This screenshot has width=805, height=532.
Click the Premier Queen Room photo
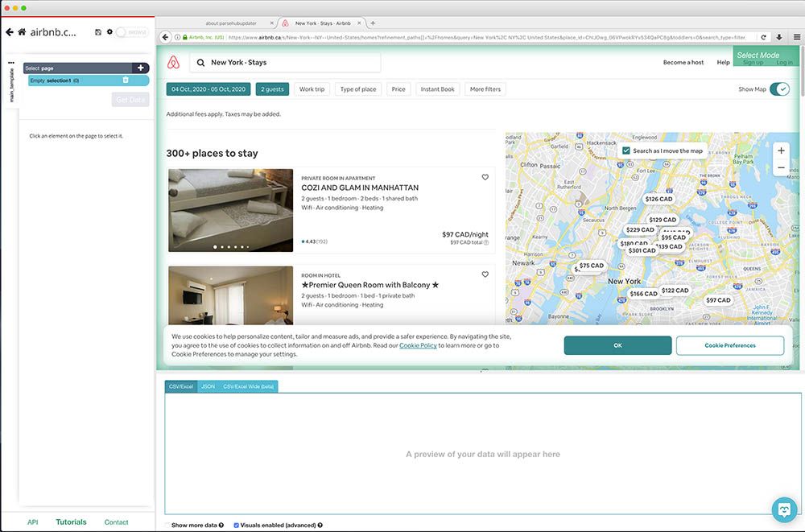230,295
